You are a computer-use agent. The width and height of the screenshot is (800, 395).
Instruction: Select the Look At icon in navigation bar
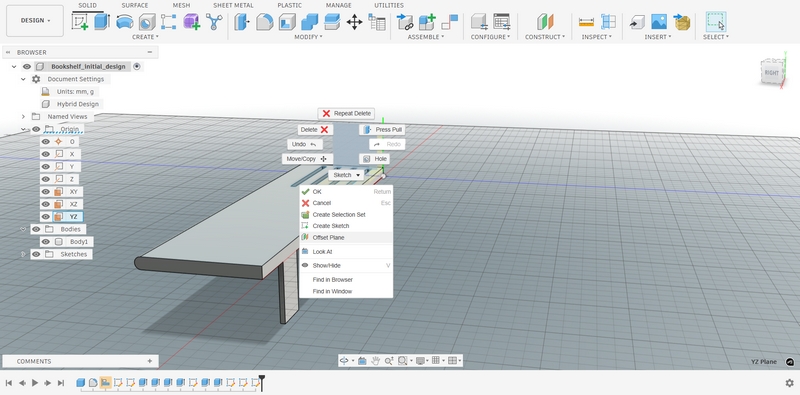[362, 361]
